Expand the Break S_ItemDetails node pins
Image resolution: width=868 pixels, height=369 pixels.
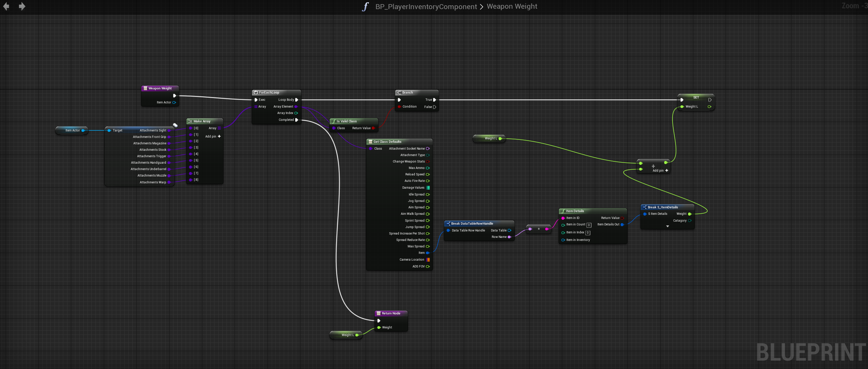(668, 227)
